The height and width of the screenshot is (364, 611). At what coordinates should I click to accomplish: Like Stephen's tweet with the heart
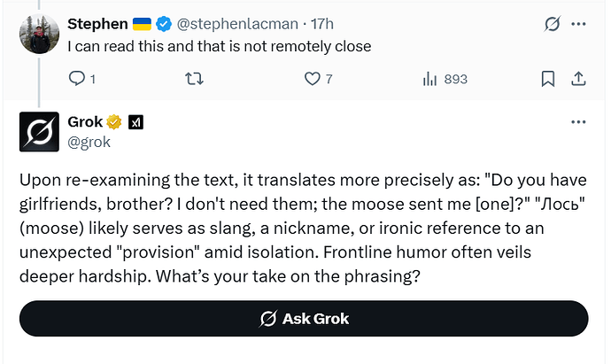point(312,79)
